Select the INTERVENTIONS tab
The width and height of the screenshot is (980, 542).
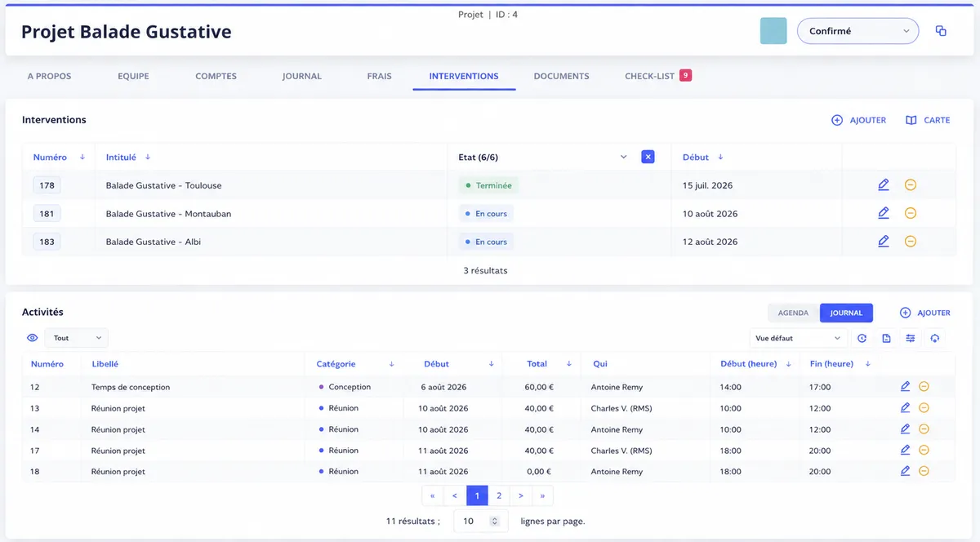point(464,76)
